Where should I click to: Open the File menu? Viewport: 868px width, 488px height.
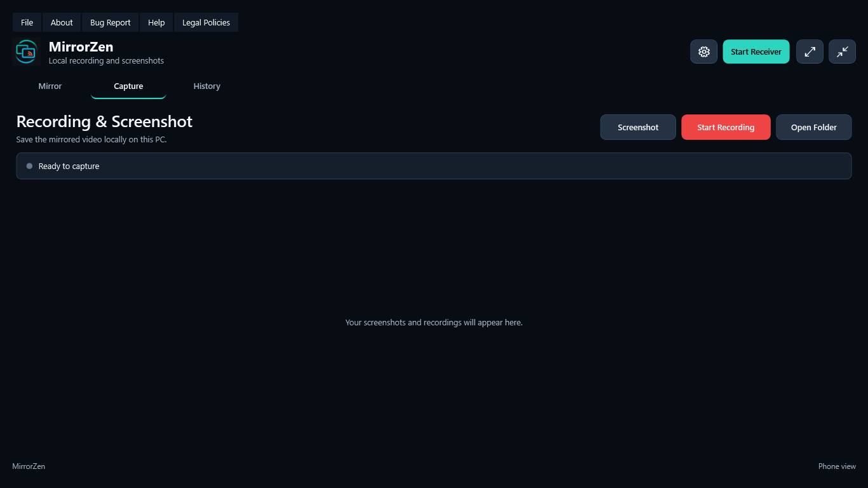[x=27, y=22]
